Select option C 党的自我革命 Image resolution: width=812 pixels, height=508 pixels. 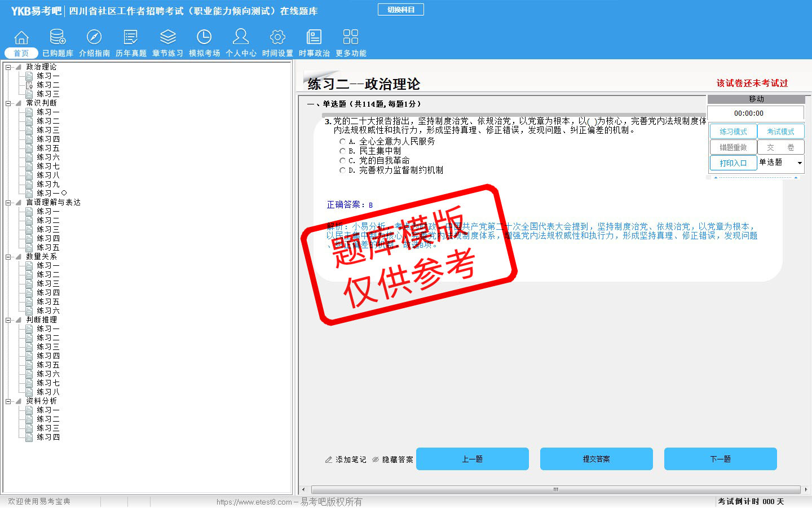click(x=342, y=161)
